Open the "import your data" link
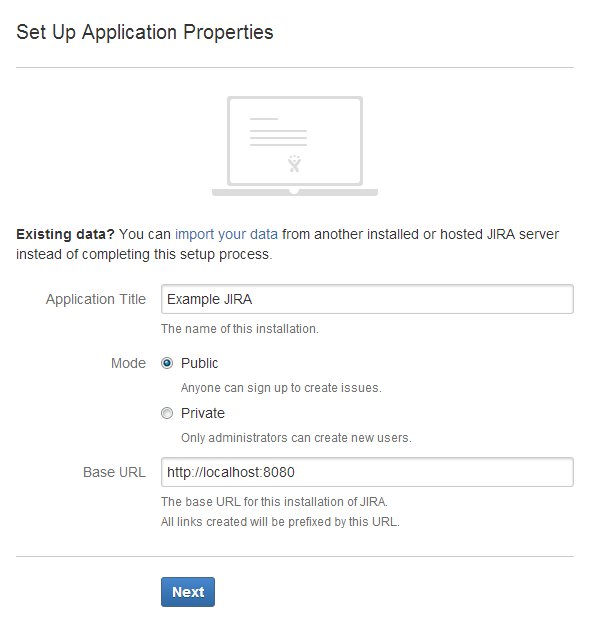 click(226, 234)
